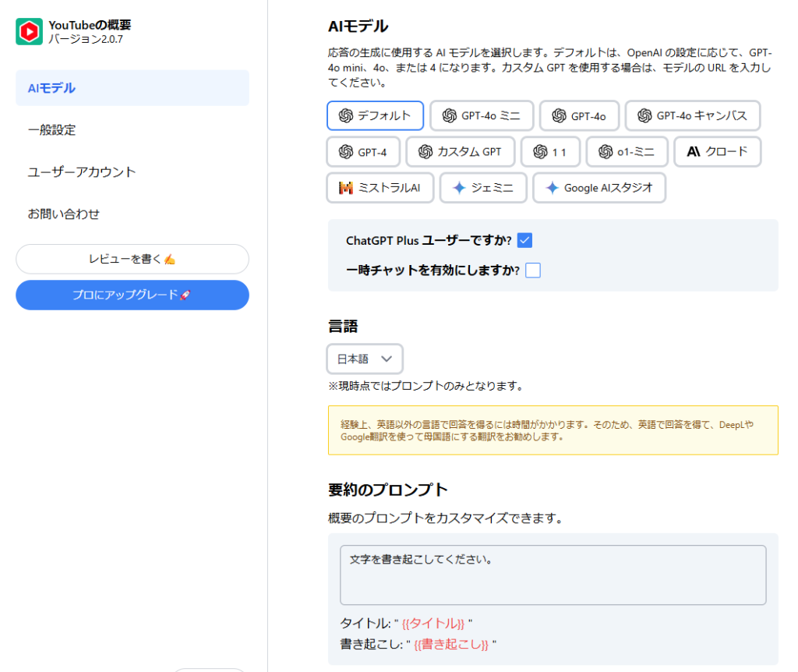Select the クロード model button
The width and height of the screenshot is (798, 672).
[x=718, y=152]
